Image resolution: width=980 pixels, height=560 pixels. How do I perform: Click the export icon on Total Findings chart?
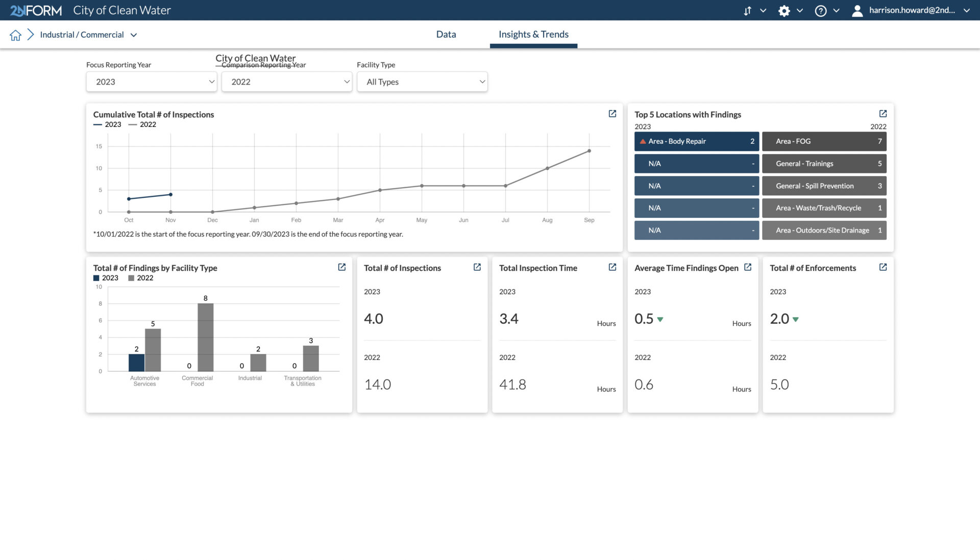[342, 267]
